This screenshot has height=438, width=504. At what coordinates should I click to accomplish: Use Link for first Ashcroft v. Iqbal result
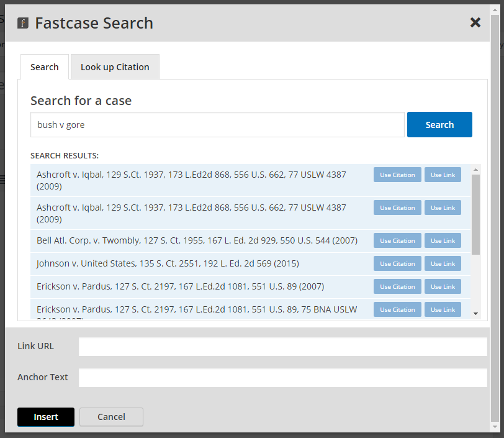click(443, 175)
